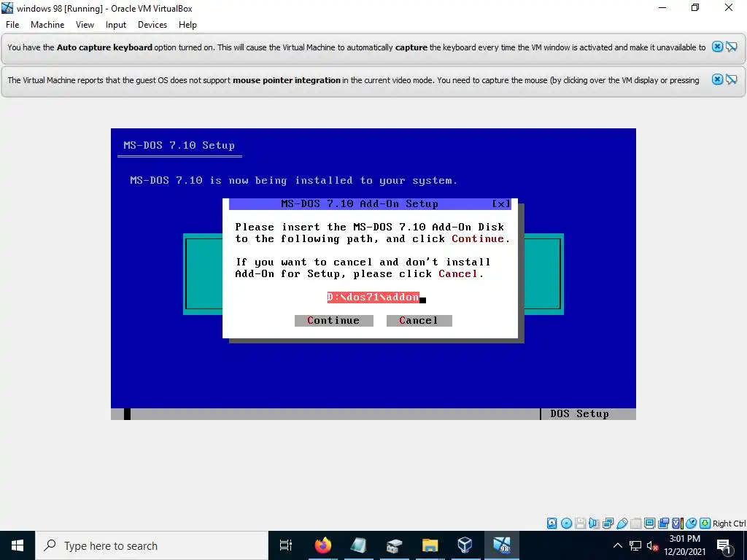
Task: Click the DOS Setup status bar text
Action: pyautogui.click(x=579, y=413)
